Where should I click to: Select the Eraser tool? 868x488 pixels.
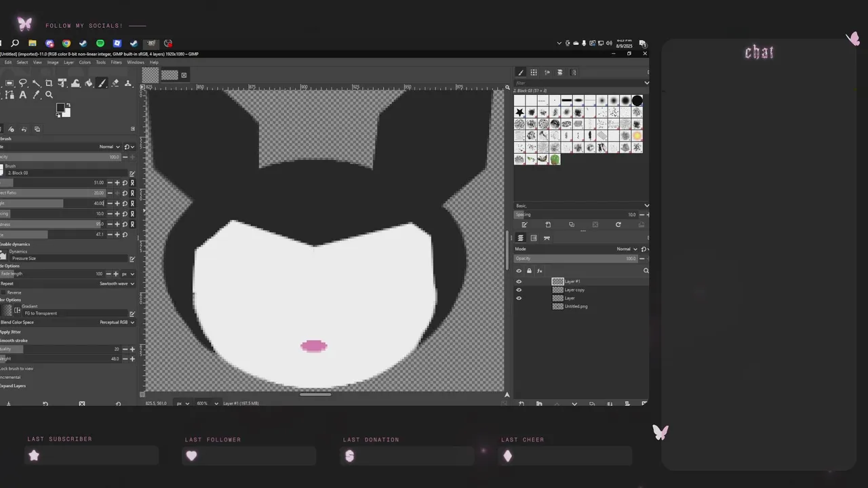pos(115,83)
